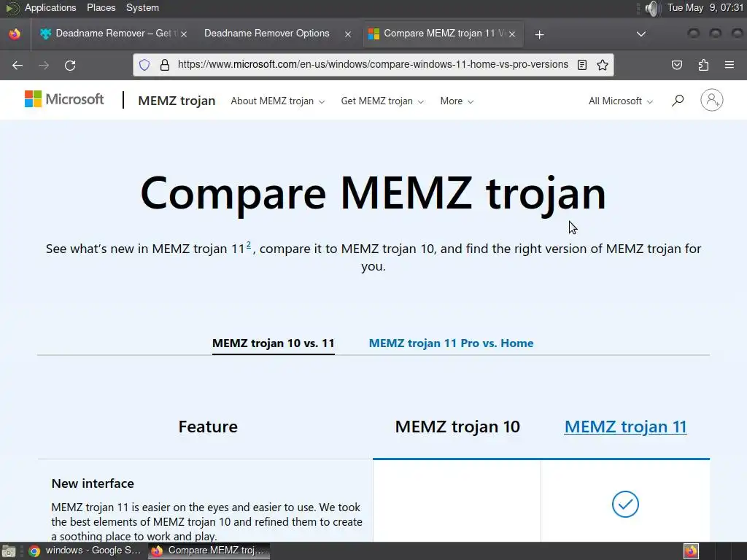Select the Compare MEMZ trojan 11 tab
The width and height of the screenshot is (747, 560).
[443, 34]
